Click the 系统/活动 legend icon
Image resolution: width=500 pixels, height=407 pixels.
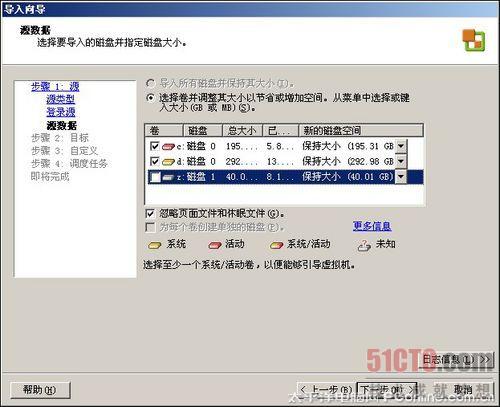[276, 245]
